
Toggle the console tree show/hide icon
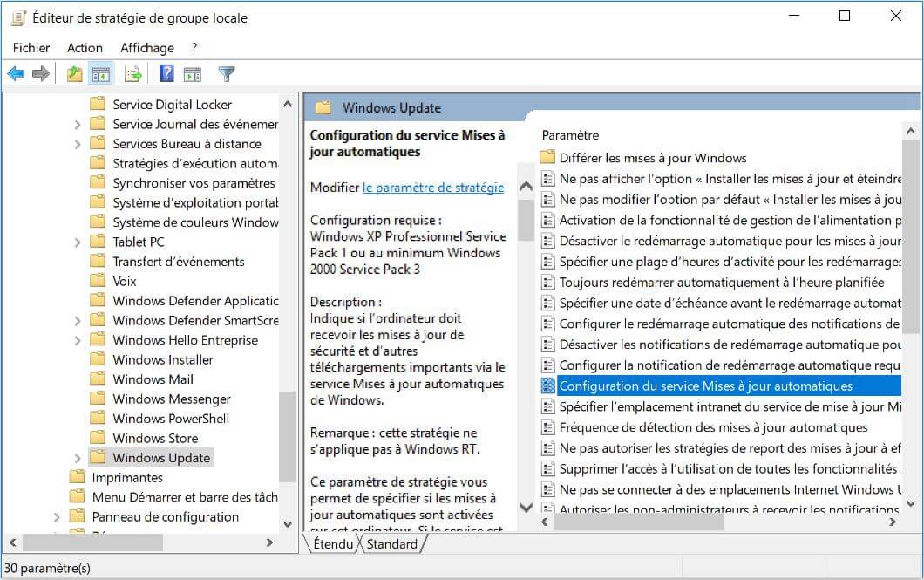101,73
